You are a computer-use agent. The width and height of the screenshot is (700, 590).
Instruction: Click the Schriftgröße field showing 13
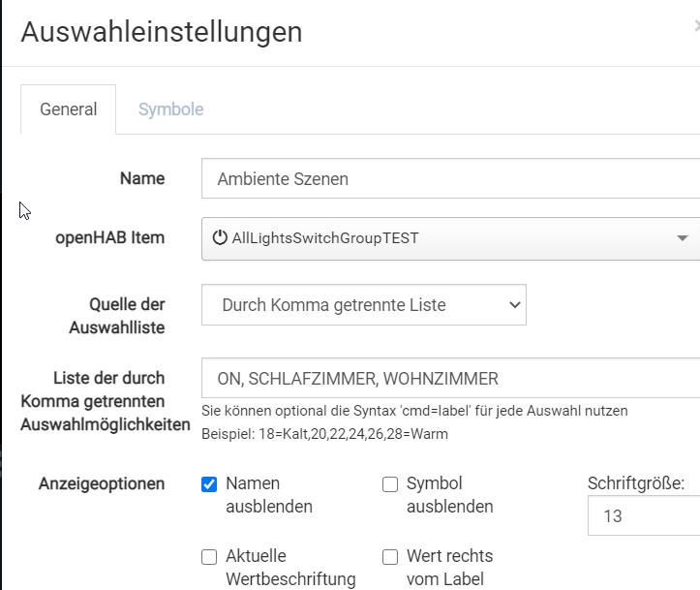(x=644, y=515)
